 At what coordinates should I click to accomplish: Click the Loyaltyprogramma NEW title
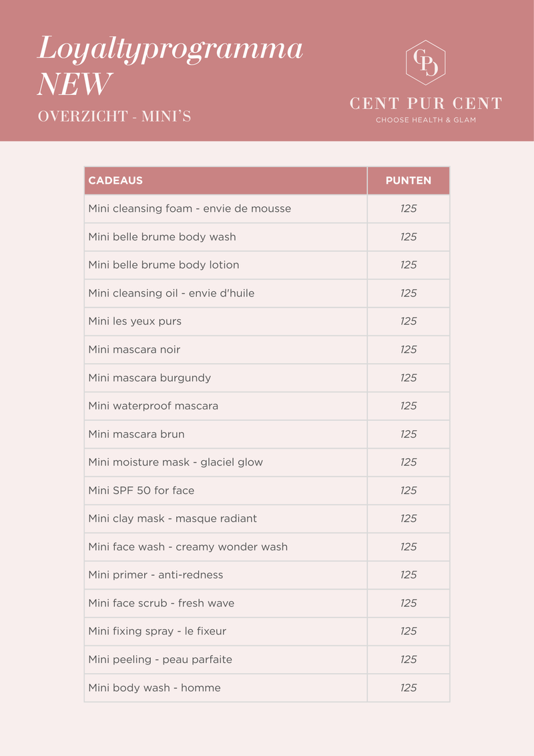[170, 66]
